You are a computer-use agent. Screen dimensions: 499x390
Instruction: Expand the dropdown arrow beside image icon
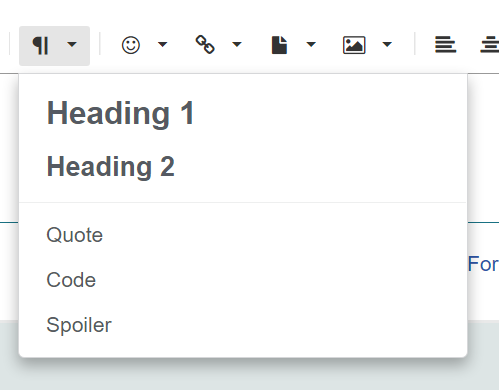pos(387,44)
